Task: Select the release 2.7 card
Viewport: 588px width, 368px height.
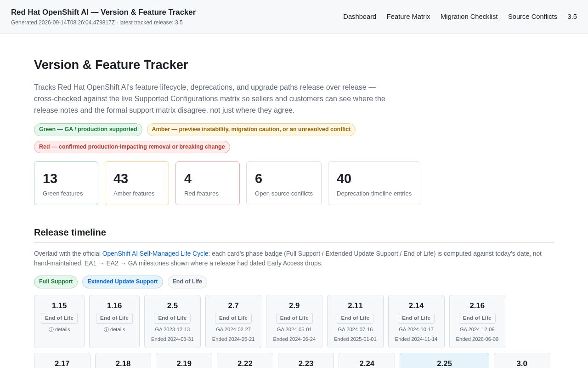Action: click(233, 322)
